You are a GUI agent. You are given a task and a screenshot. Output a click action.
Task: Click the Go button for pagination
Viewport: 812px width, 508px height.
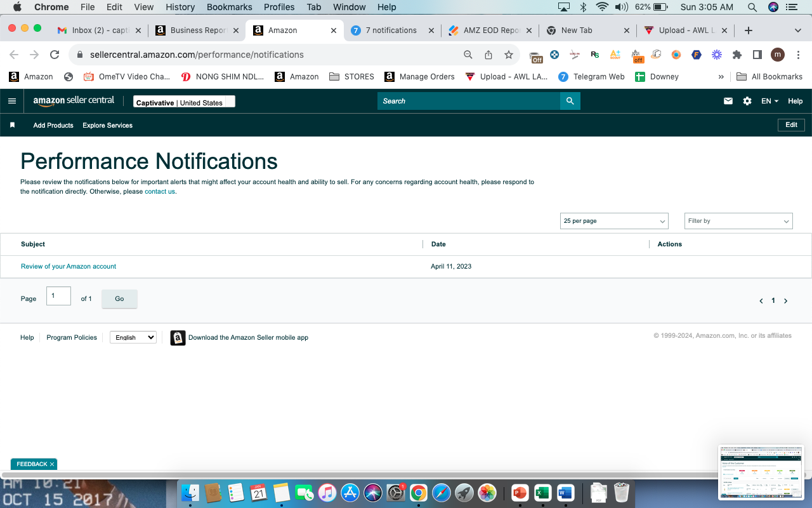(x=119, y=298)
